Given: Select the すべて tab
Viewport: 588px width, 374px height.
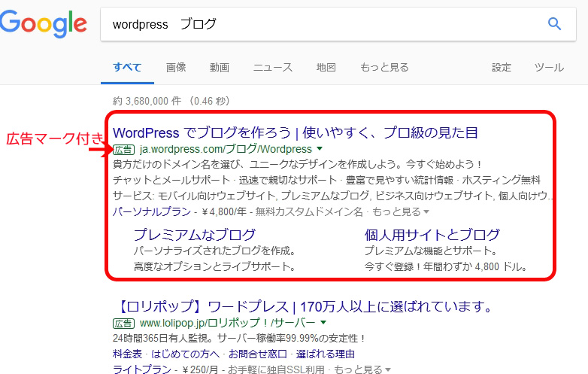Looking at the screenshot, I should click(127, 68).
